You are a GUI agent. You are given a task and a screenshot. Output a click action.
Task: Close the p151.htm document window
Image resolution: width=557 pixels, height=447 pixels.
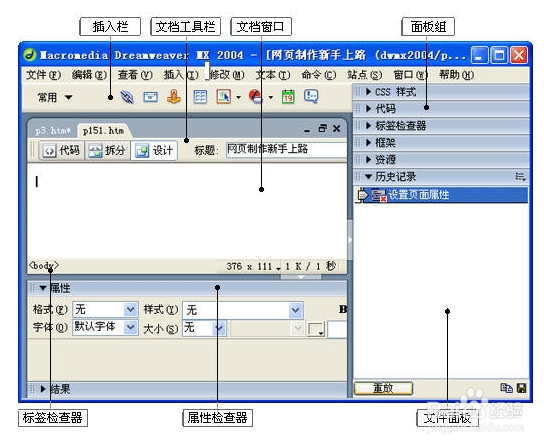[337, 129]
